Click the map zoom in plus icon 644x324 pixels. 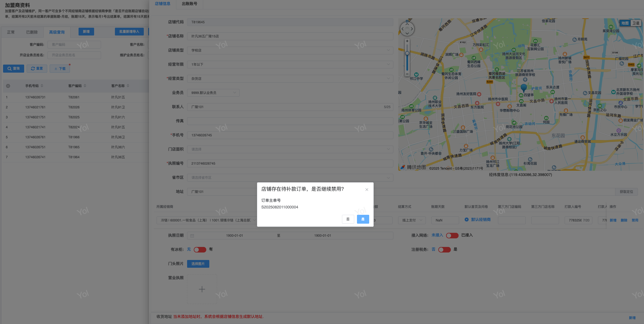407,41
